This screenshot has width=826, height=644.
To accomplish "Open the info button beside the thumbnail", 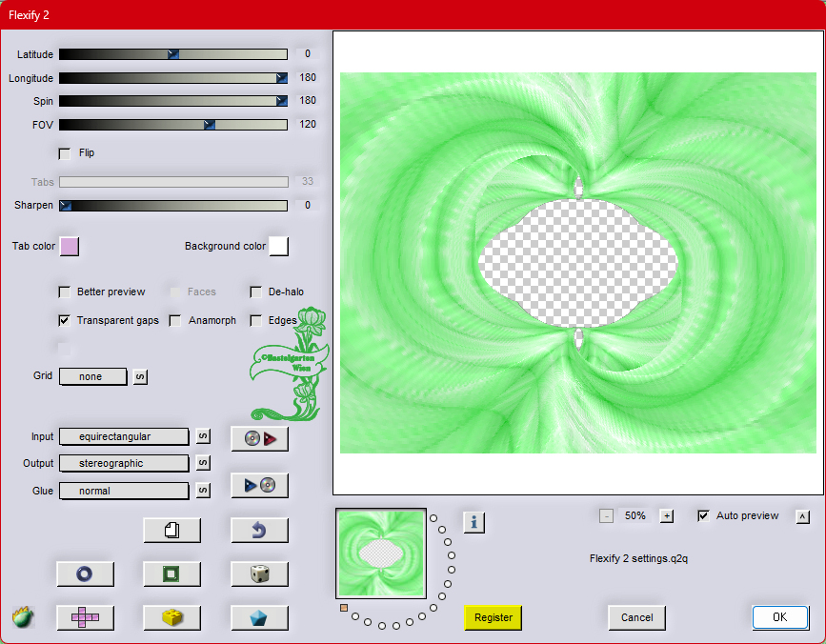I will pos(474,521).
